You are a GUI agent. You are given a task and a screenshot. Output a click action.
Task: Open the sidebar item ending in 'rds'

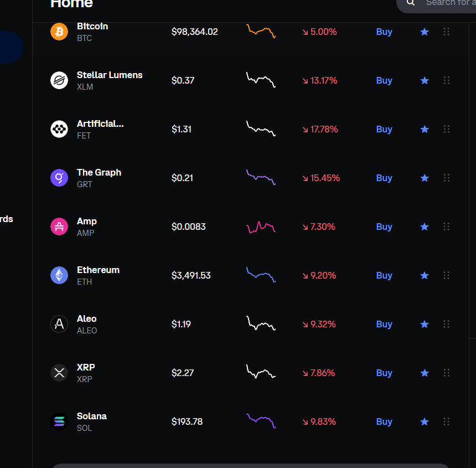pyautogui.click(x=7, y=219)
